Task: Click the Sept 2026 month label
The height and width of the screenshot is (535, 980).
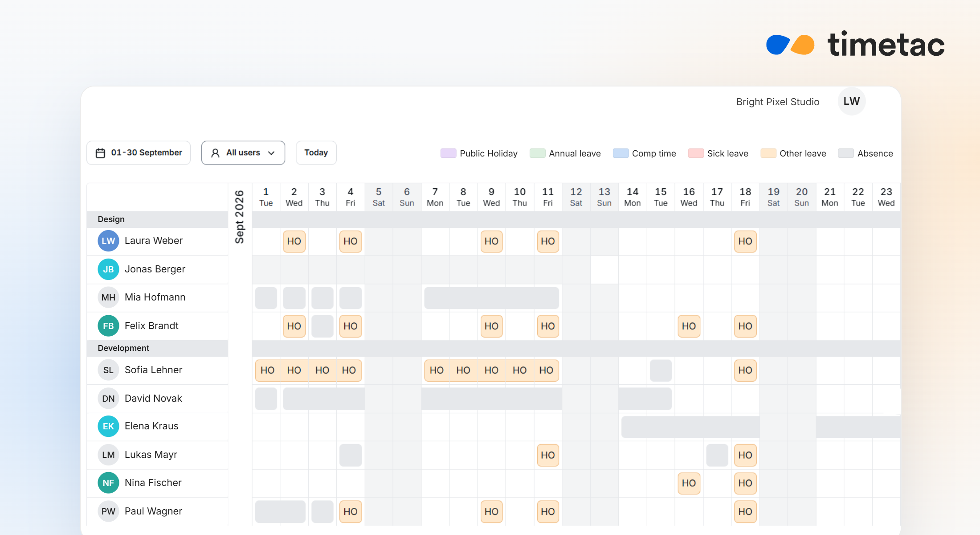Action: [240, 217]
